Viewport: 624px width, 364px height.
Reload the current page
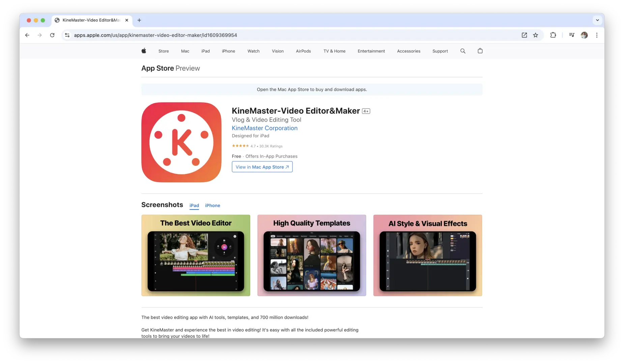pyautogui.click(x=52, y=35)
